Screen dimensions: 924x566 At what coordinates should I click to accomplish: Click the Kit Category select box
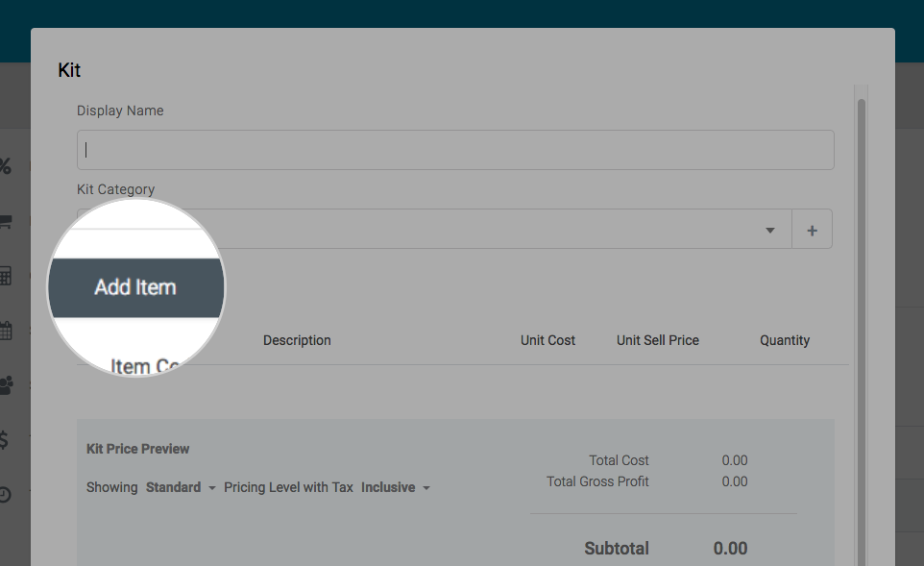480,230
